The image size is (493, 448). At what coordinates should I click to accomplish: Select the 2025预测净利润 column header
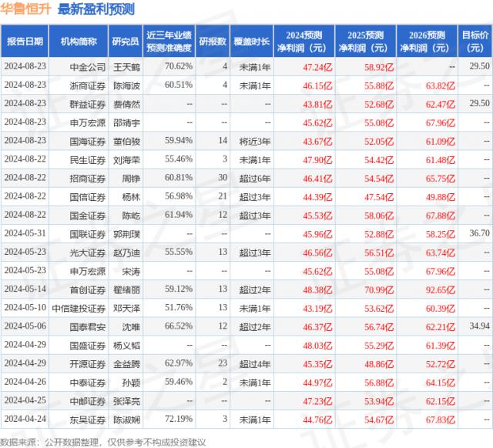click(x=366, y=42)
